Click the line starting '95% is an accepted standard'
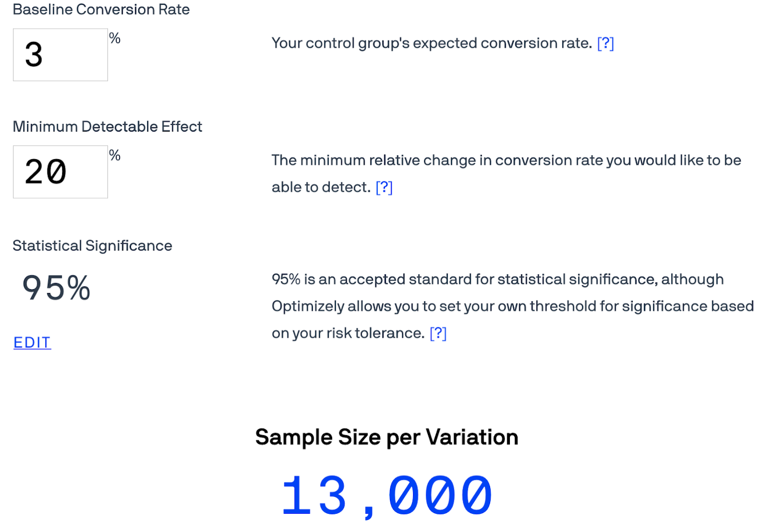Screen dimensions: 771x532 click(x=497, y=279)
